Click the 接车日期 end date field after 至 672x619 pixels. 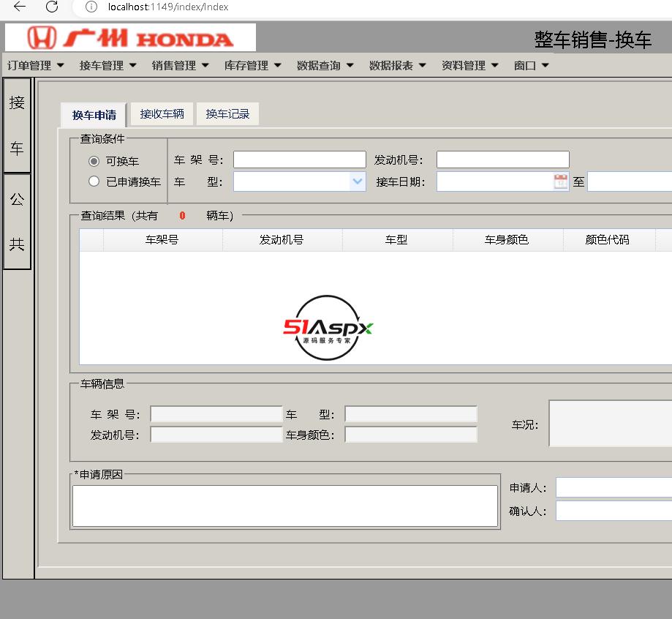[630, 181]
